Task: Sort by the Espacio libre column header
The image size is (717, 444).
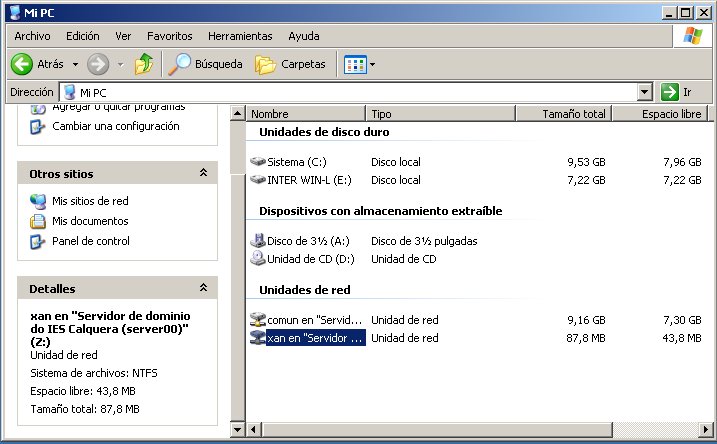Action: [660, 114]
